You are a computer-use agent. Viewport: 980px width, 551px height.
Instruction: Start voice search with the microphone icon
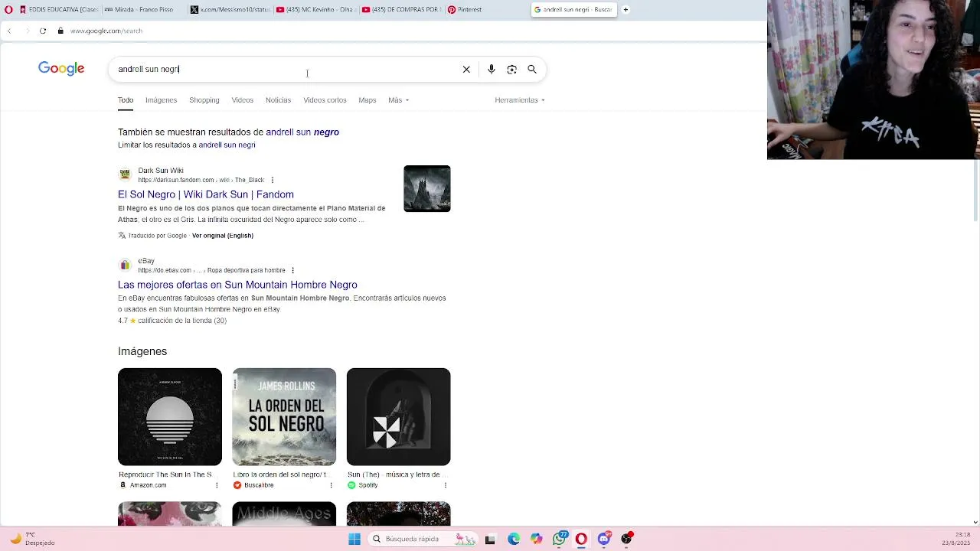click(492, 69)
